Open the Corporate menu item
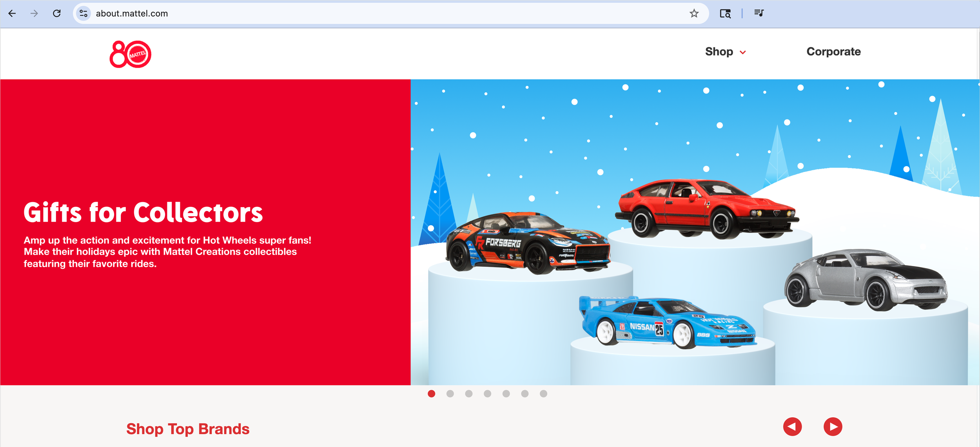This screenshot has width=980, height=447. pos(833,52)
